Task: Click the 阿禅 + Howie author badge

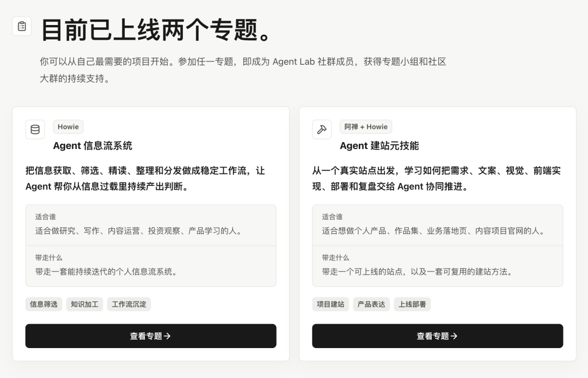Action: 366,127
